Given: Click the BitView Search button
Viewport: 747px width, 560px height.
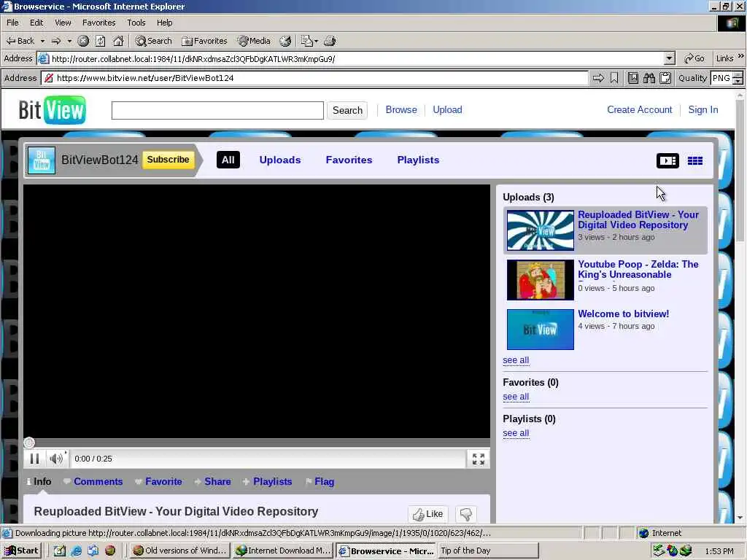Looking at the screenshot, I should point(347,111).
